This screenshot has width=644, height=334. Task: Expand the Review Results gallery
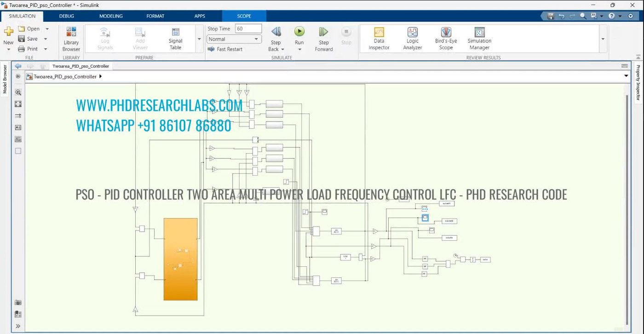point(603,39)
